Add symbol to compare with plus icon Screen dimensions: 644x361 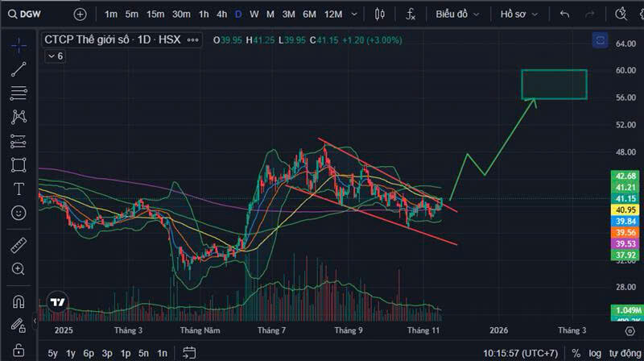tap(80, 15)
